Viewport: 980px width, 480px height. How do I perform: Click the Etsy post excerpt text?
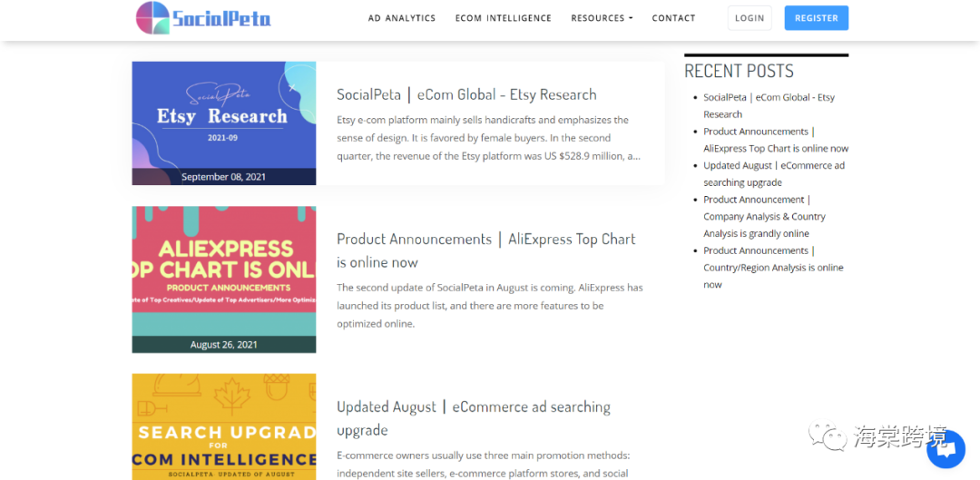point(488,138)
